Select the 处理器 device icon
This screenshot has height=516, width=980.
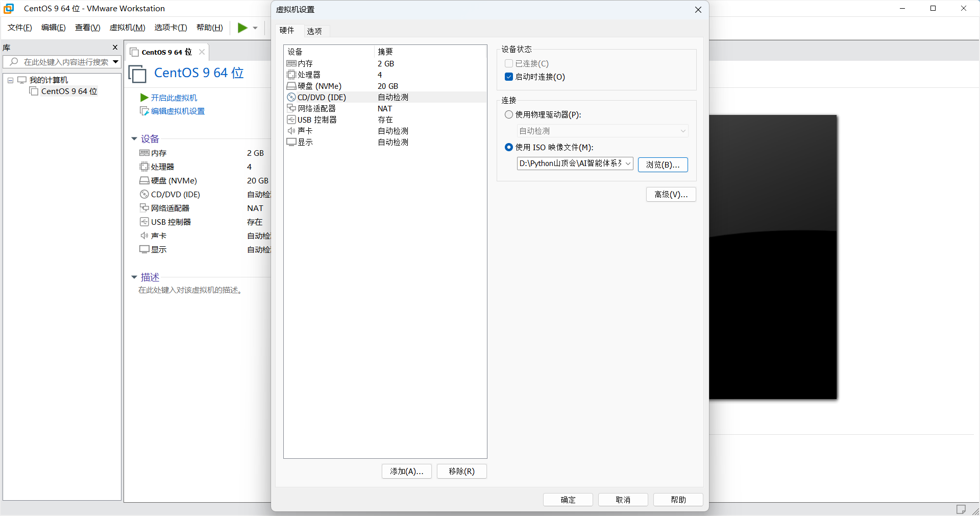pos(292,75)
